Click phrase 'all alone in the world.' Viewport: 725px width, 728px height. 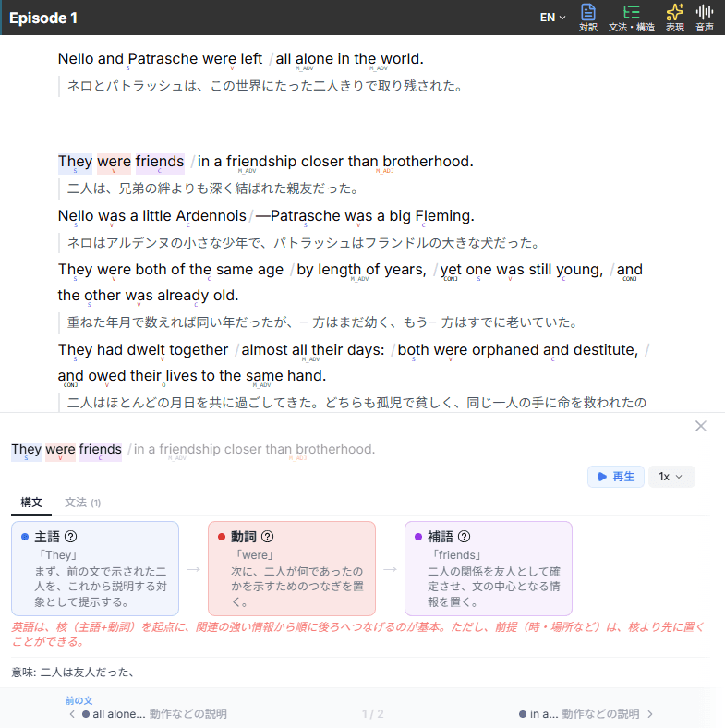(x=349, y=59)
